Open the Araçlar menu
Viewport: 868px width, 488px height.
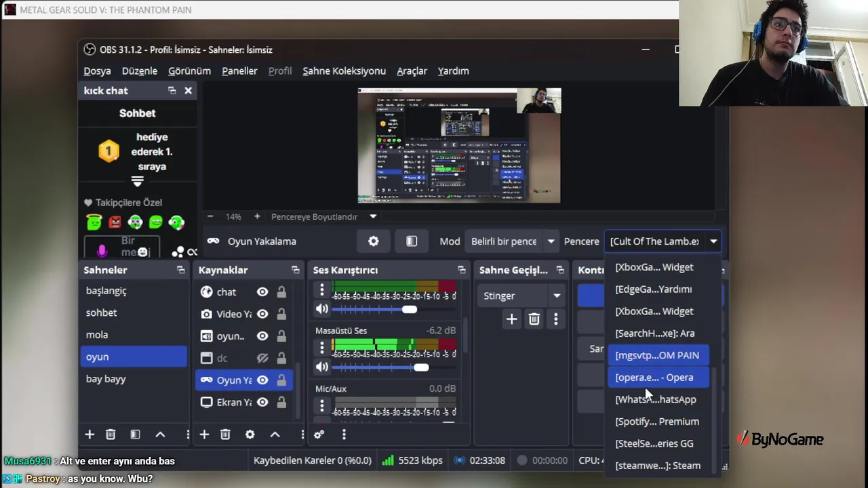point(412,70)
